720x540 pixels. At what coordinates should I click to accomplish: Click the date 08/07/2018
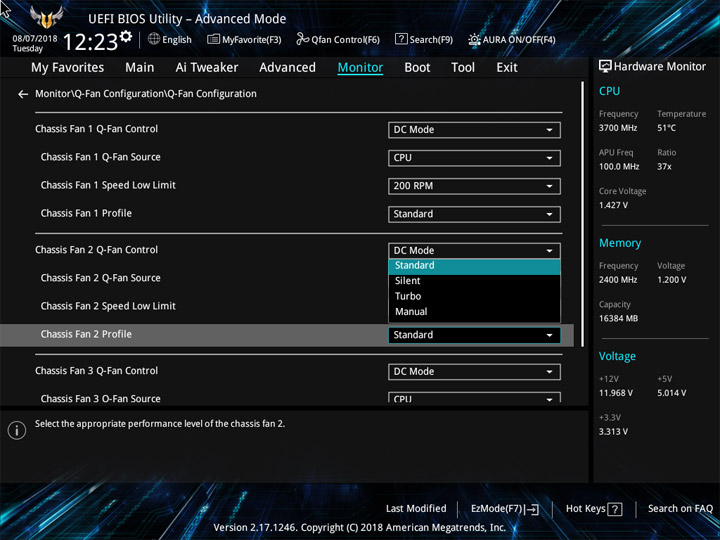pyautogui.click(x=35, y=39)
